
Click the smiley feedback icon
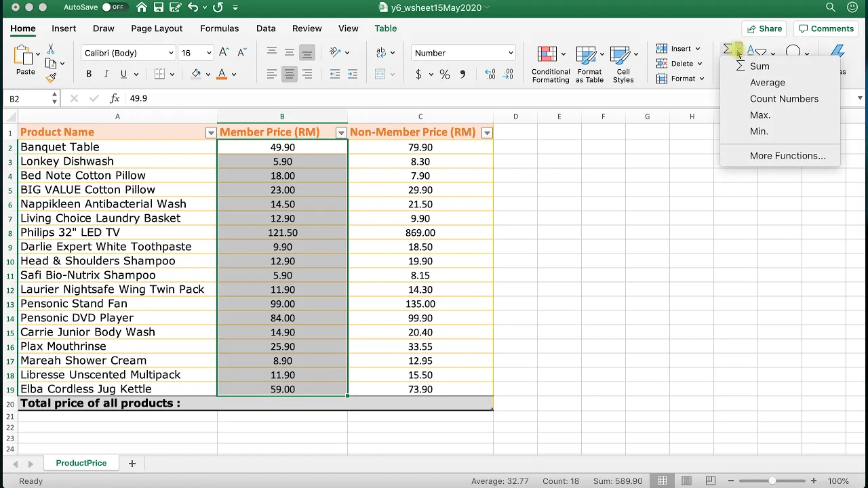click(852, 7)
